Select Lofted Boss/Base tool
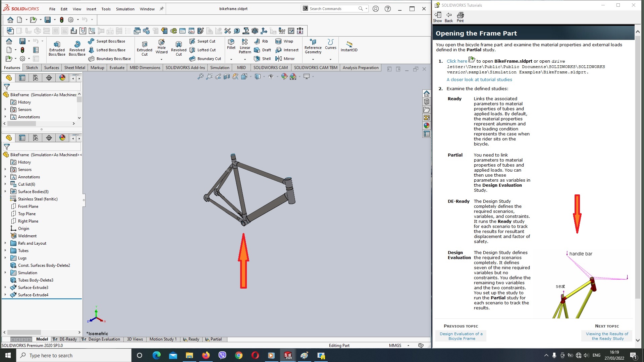 coord(107,50)
